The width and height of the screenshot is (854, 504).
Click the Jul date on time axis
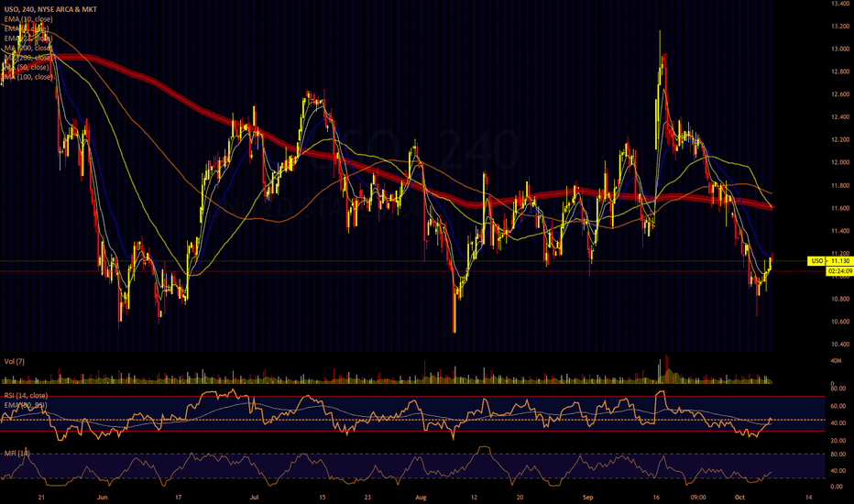[x=254, y=497]
